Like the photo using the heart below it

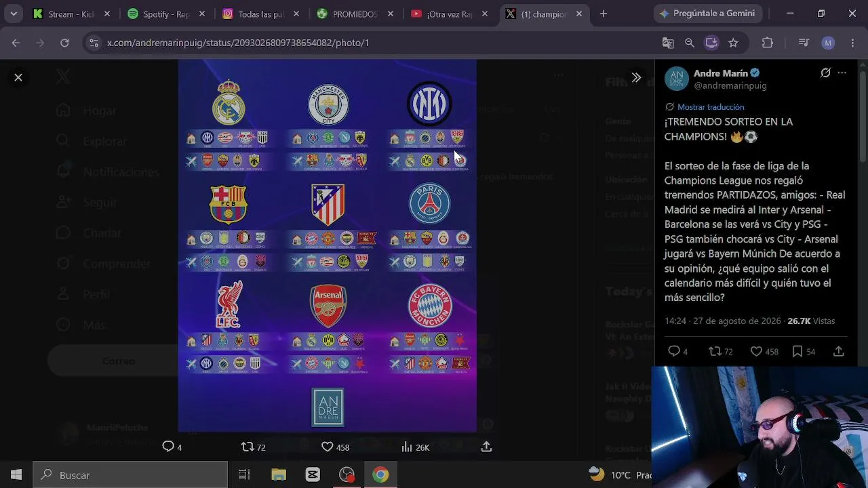(x=327, y=447)
